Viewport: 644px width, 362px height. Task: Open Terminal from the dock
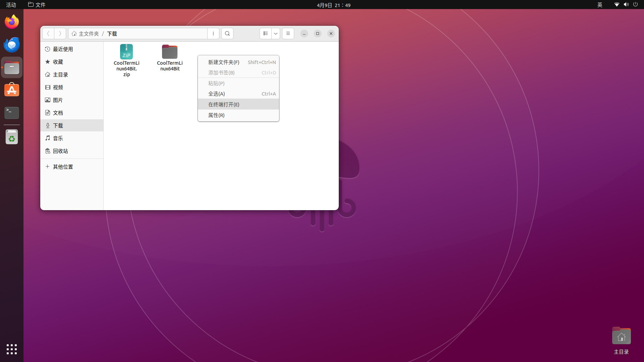(x=12, y=113)
